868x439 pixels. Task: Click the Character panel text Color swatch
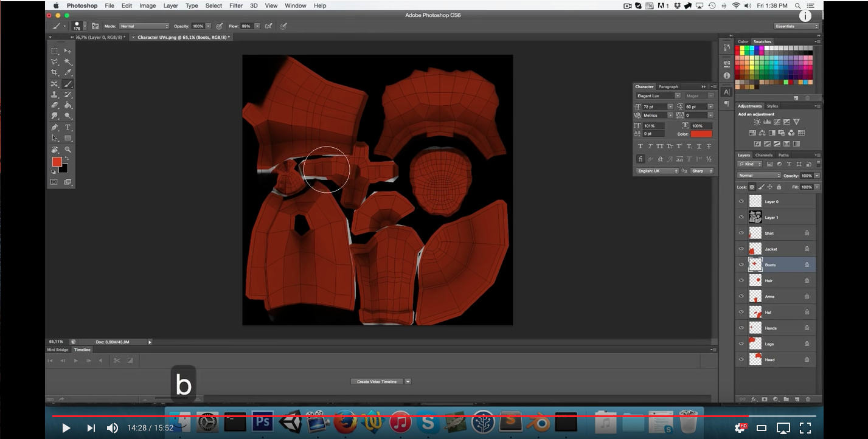pyautogui.click(x=701, y=134)
